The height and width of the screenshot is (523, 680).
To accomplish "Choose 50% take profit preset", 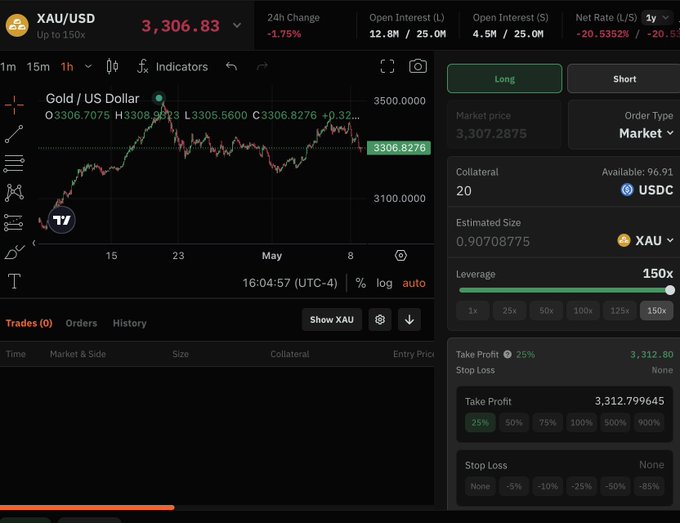I will (513, 422).
